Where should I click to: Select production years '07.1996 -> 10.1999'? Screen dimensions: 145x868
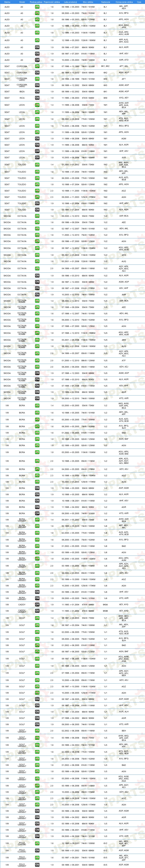point(70,66)
